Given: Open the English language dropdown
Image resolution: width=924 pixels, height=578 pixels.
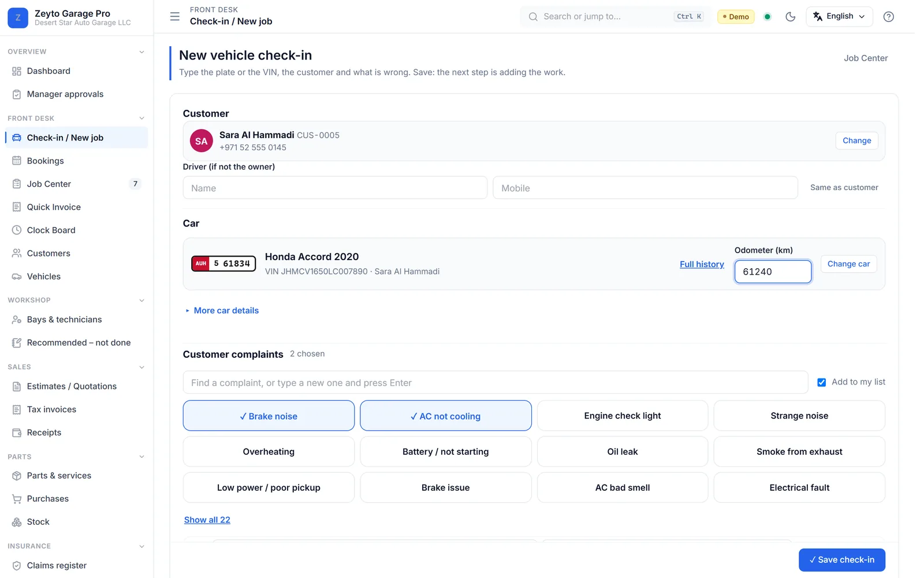Looking at the screenshot, I should tap(839, 16).
